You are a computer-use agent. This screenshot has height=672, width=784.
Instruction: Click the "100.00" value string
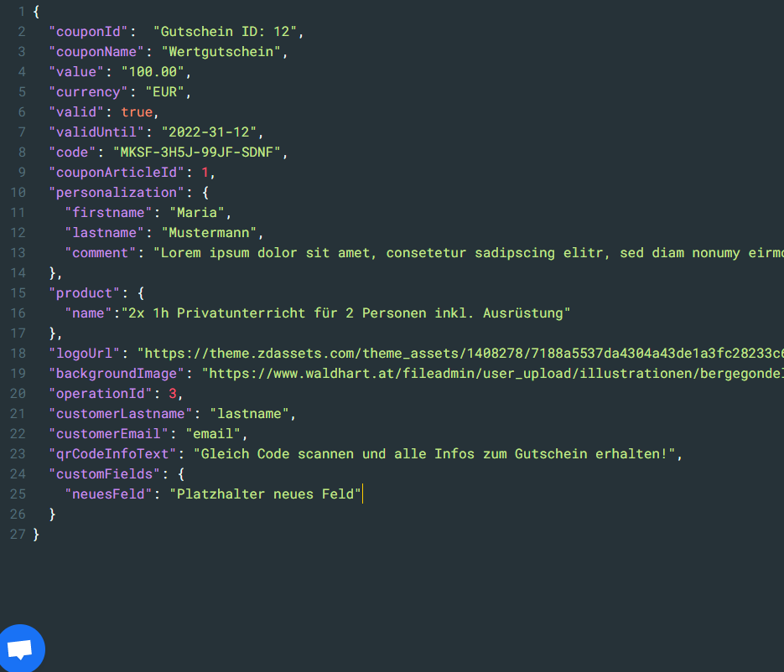[153, 72]
